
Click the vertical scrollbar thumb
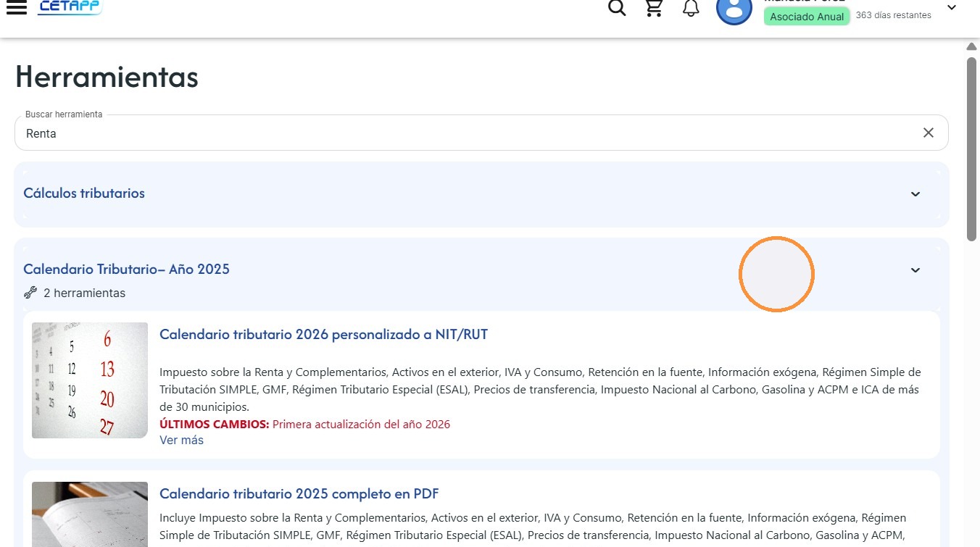pyautogui.click(x=972, y=149)
